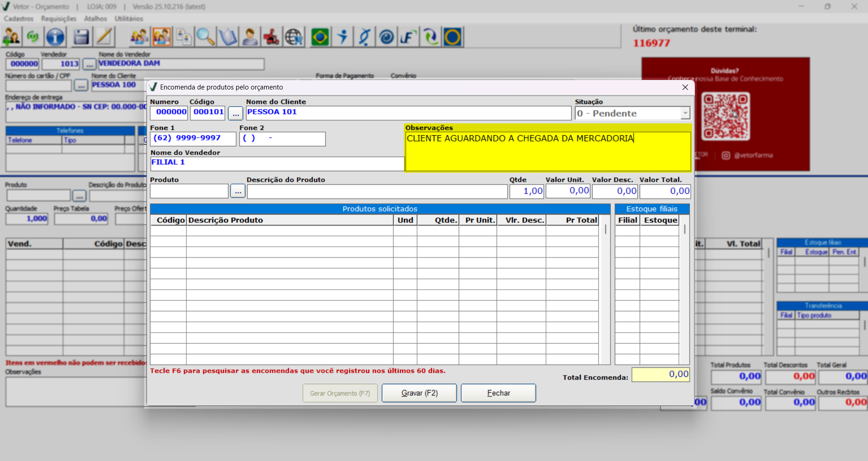868x461 pixels.
Task: Click the globe with shopping cart icon
Action: 294,37
